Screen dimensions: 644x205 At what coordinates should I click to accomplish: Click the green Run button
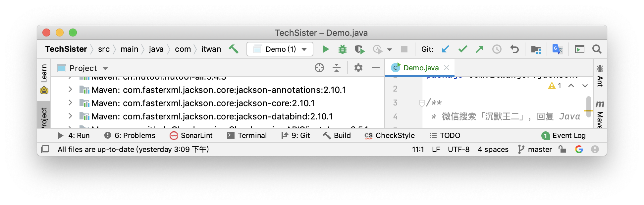click(325, 49)
